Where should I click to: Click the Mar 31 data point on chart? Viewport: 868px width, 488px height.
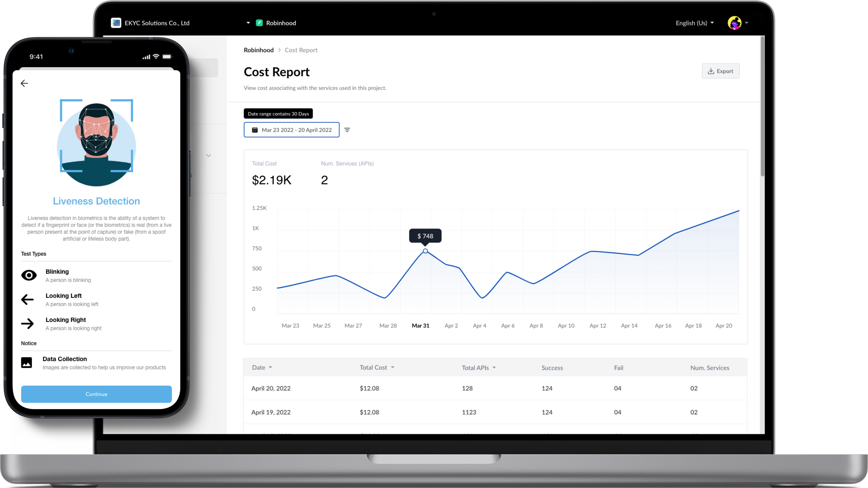click(x=425, y=251)
